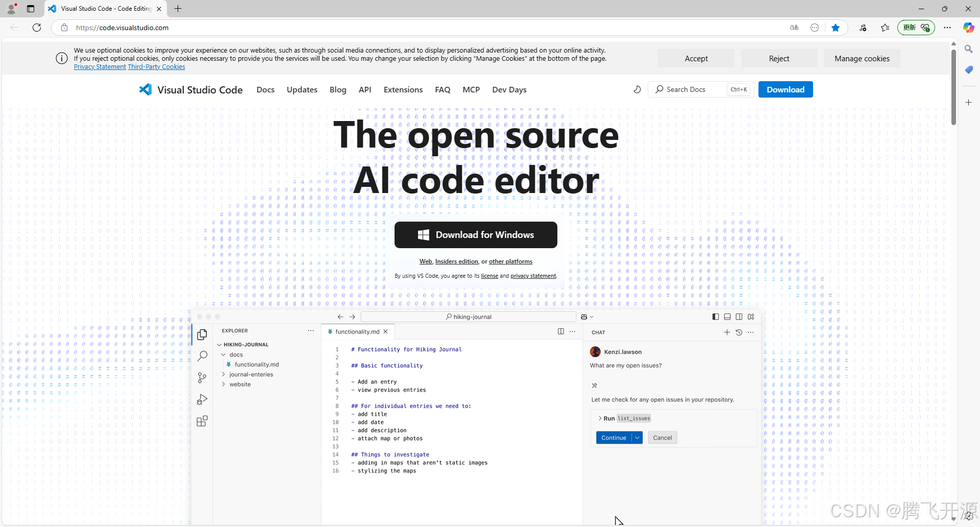Click the split editor icon
The image size is (980, 527).
pos(561,331)
